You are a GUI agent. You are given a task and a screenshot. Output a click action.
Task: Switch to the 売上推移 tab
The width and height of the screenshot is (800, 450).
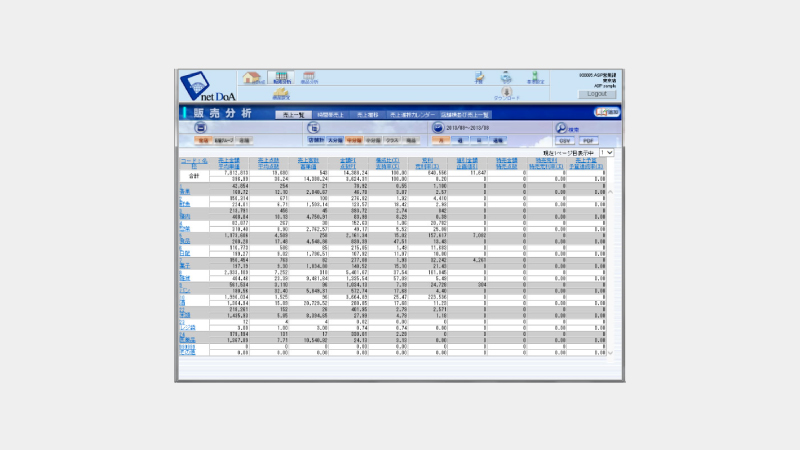click(x=367, y=115)
